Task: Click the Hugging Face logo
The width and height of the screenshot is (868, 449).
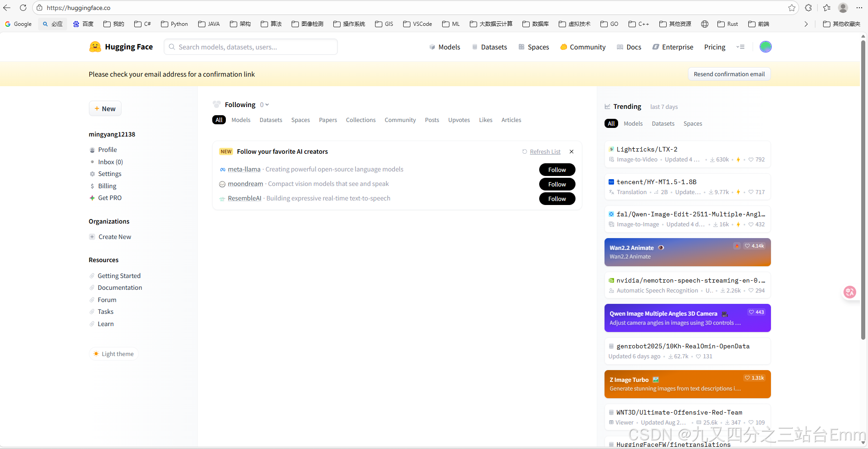Action: (121, 47)
